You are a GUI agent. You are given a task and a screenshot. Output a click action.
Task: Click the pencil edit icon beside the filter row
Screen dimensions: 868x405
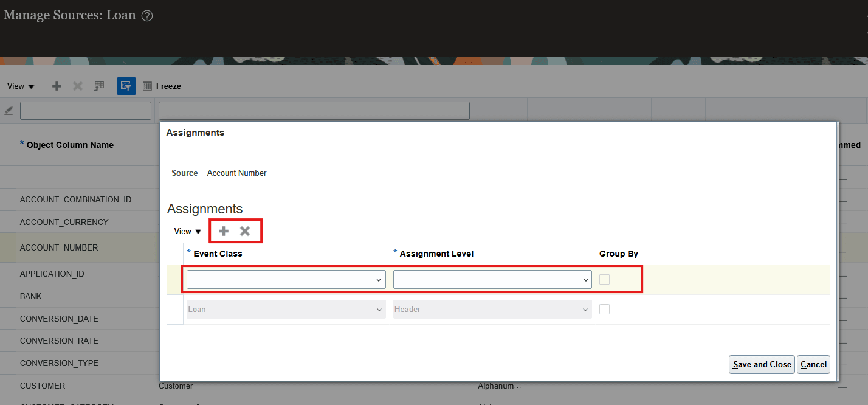pos(9,110)
